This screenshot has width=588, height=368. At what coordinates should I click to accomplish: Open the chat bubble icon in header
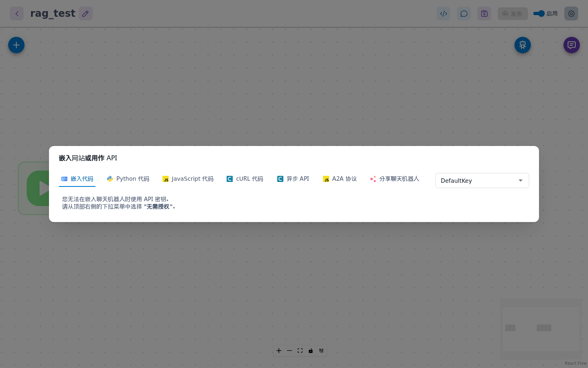[464, 13]
